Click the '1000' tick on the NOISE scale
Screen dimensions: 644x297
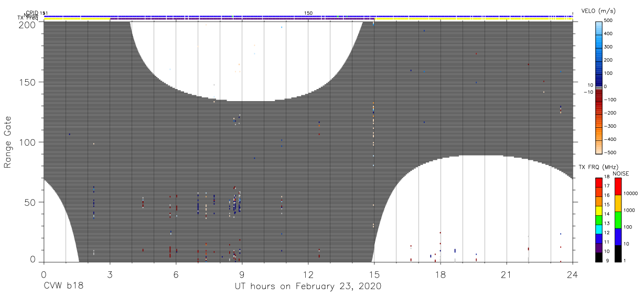[x=628, y=210]
